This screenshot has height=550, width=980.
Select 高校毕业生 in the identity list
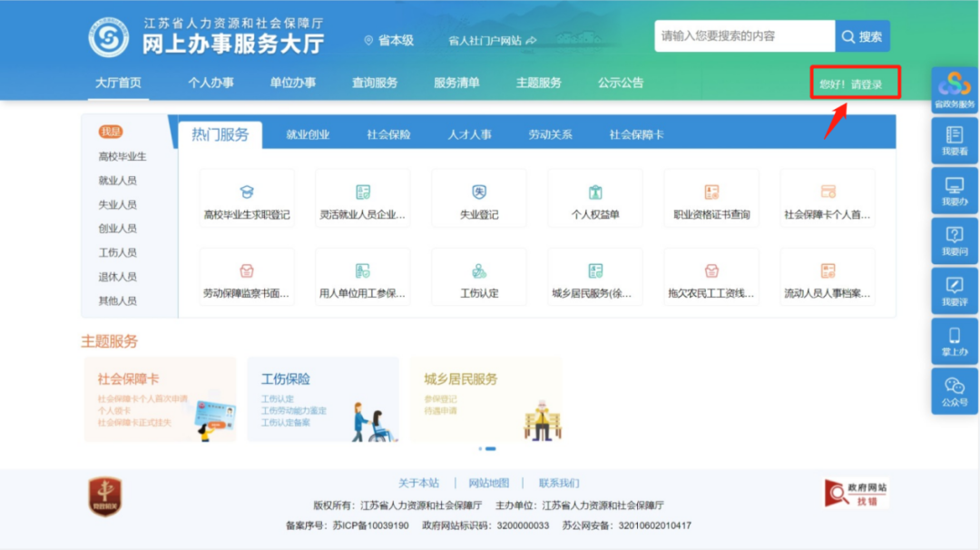122,156
